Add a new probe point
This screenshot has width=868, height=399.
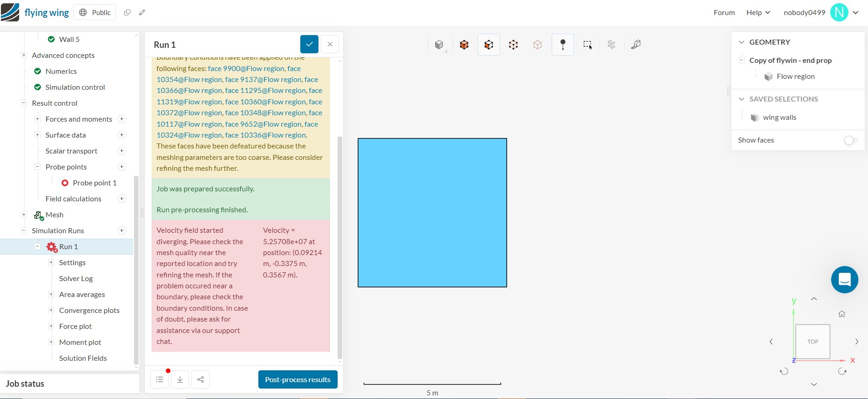122,167
